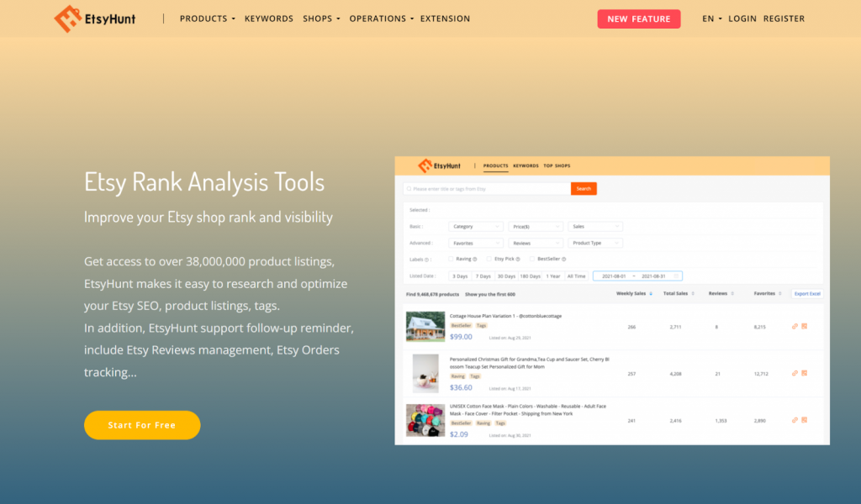861x504 pixels.
Task: Click orange square icon in Teacup row
Action: point(804,373)
